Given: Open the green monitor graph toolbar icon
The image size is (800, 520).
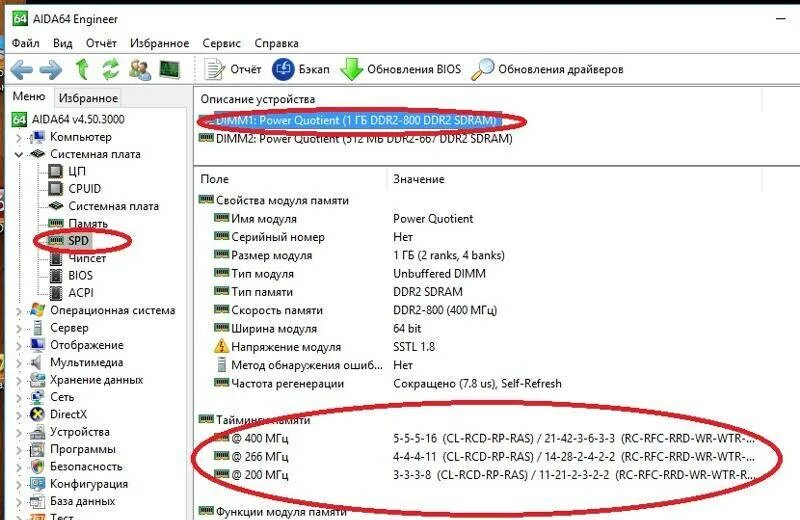Looking at the screenshot, I should pyautogui.click(x=169, y=69).
